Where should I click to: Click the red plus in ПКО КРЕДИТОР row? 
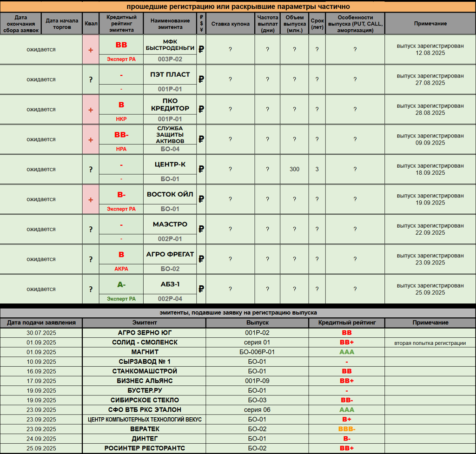(x=91, y=110)
